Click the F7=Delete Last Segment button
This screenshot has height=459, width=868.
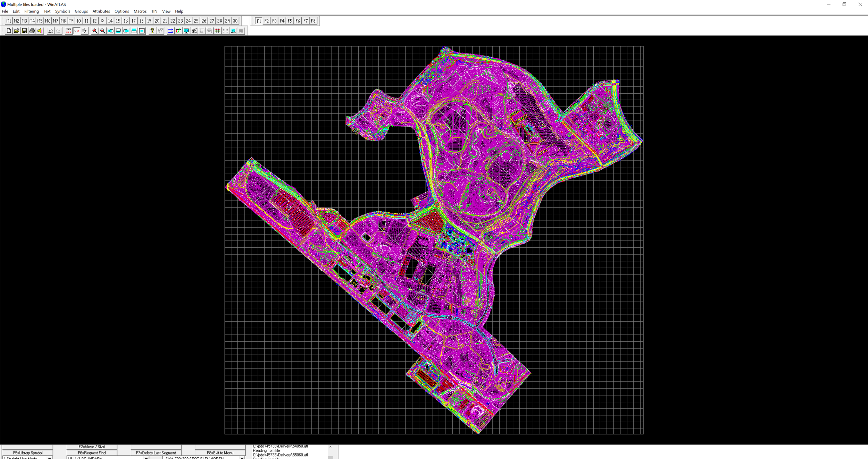[156, 453]
